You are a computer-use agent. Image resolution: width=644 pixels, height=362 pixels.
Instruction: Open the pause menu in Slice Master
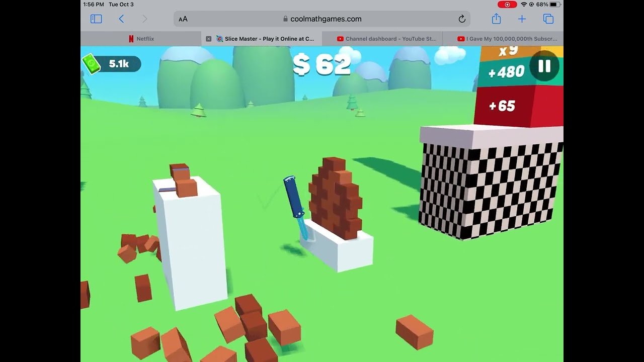point(544,65)
